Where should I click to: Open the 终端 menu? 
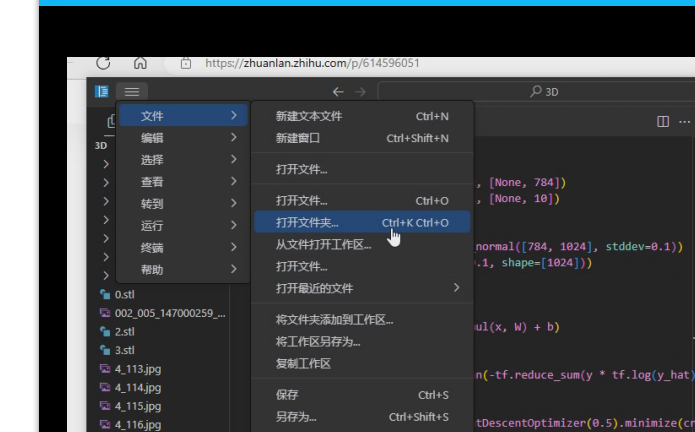(183, 247)
